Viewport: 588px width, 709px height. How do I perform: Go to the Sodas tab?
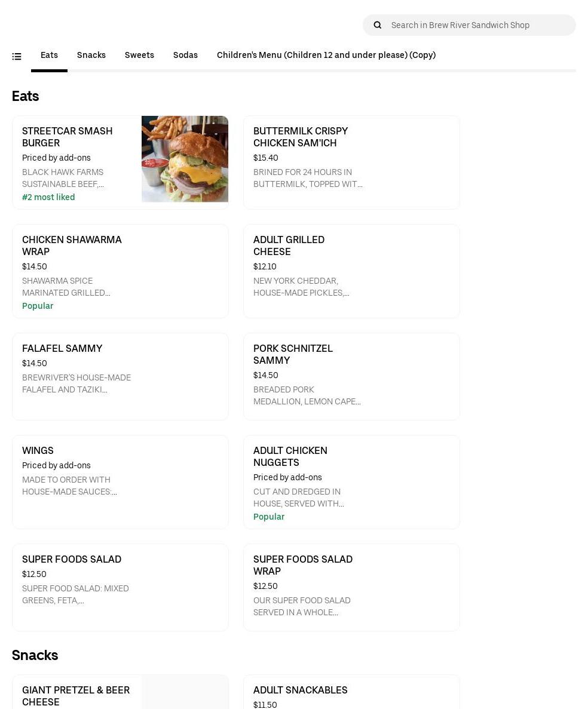pyautogui.click(x=185, y=55)
